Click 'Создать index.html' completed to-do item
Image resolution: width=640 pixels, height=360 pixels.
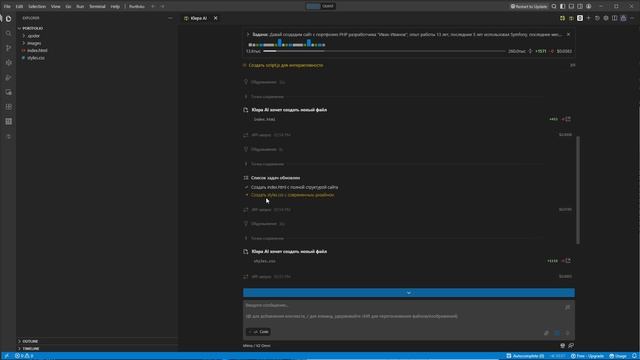click(x=294, y=187)
